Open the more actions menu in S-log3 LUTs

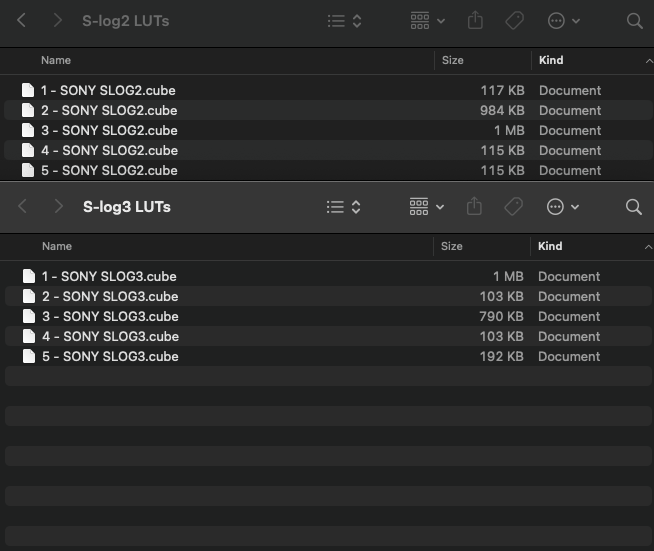coord(563,207)
